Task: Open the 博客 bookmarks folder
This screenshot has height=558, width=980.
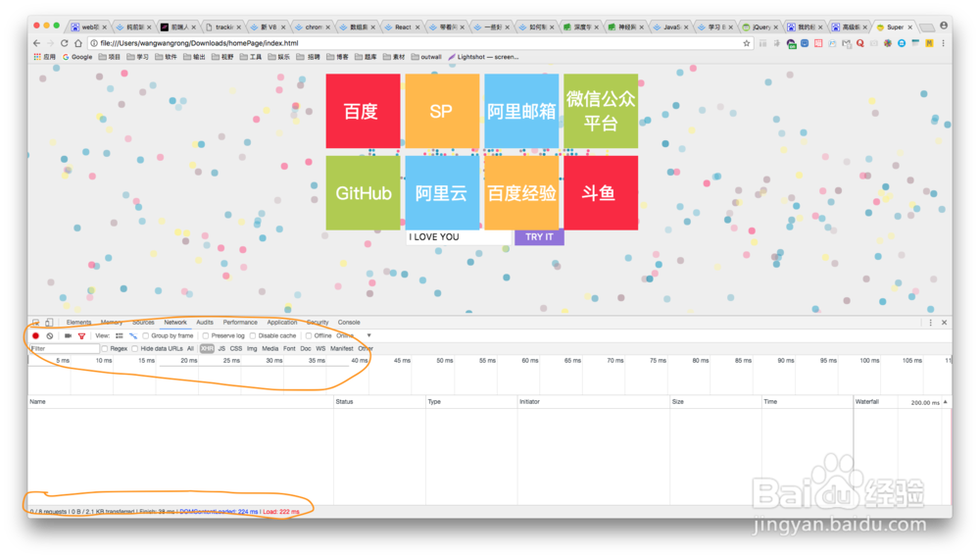Action: [337, 57]
